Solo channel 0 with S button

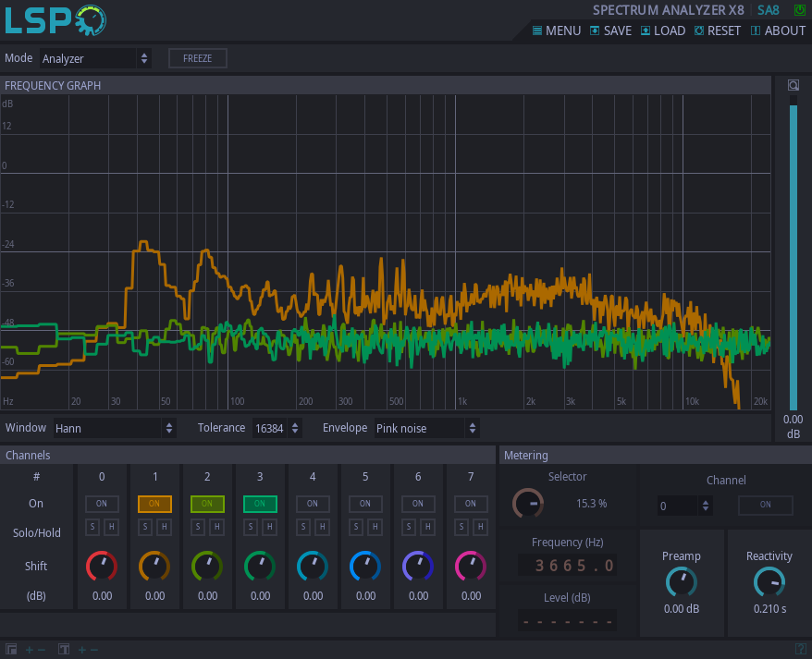92,527
